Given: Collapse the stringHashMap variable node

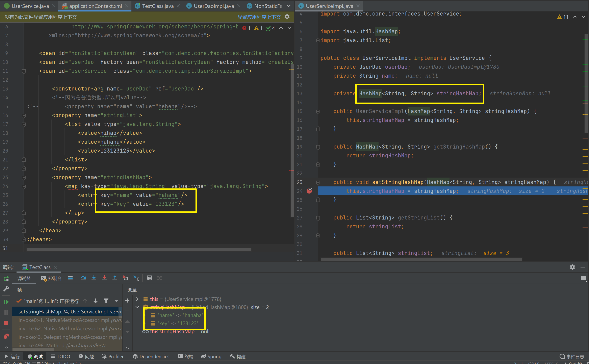Looking at the screenshot, I should point(137,307).
